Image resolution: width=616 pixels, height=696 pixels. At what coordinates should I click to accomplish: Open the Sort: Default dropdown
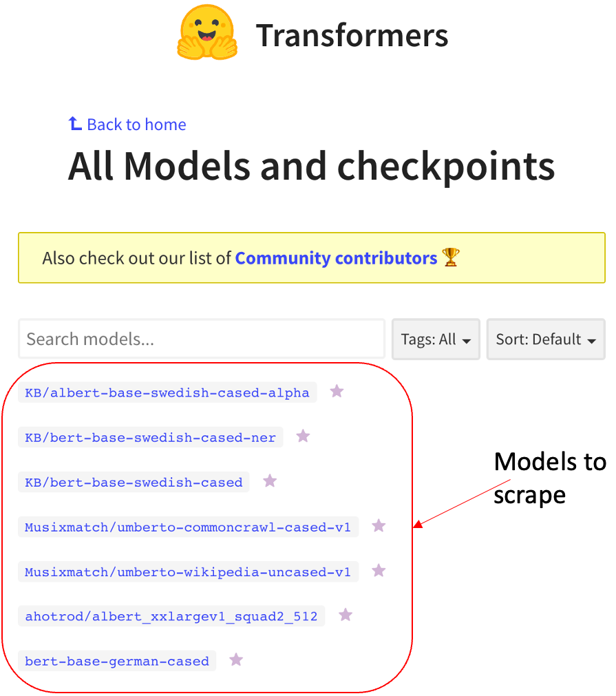pos(545,339)
